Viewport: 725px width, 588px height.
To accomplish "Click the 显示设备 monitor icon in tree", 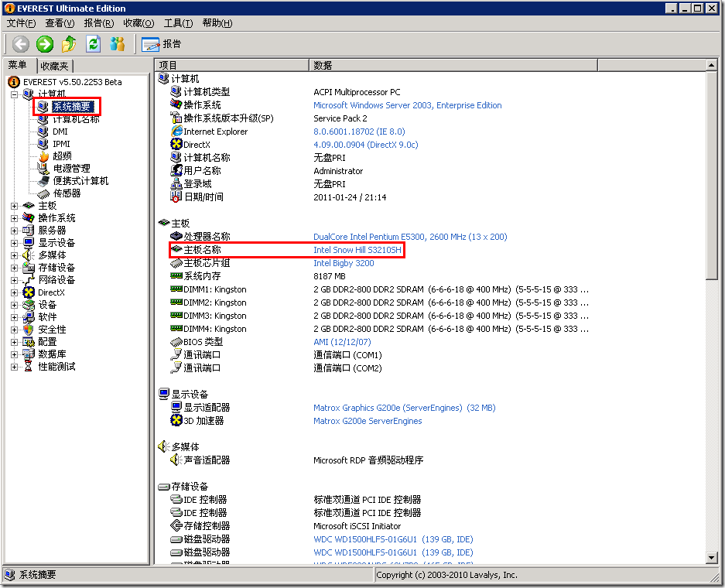I will point(29,243).
